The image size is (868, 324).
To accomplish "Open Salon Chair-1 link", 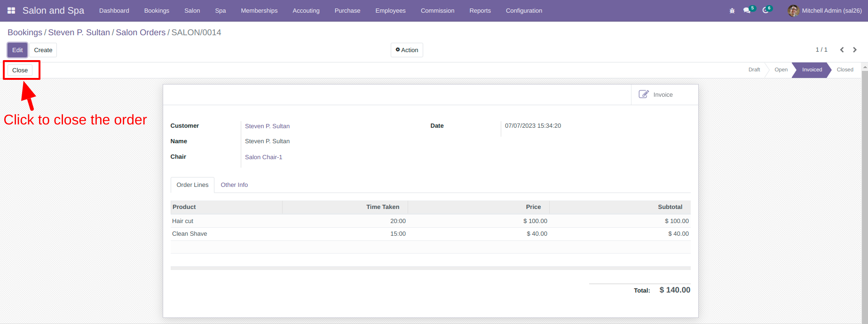I will [263, 157].
